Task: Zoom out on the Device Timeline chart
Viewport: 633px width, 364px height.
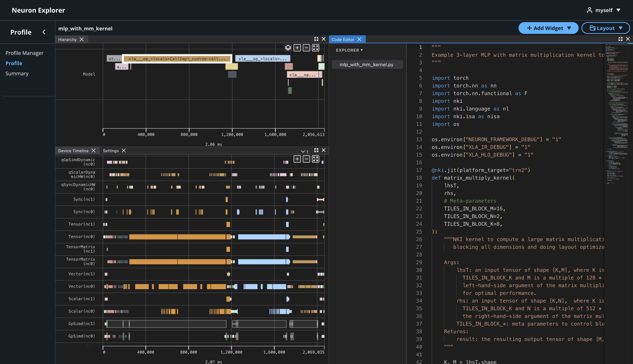Action: click(x=306, y=159)
